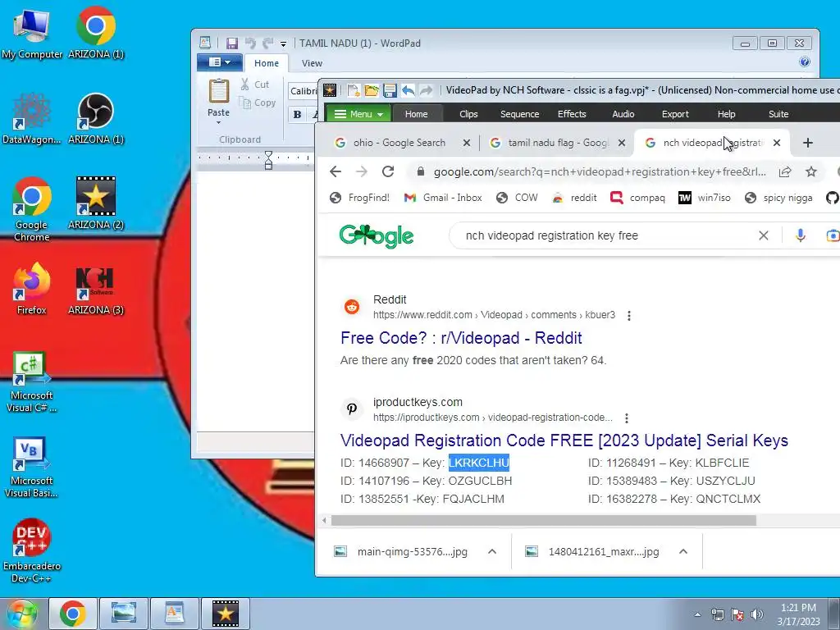840x630 pixels.
Task: Open DataWagon desktop shortcut
Action: (x=32, y=118)
